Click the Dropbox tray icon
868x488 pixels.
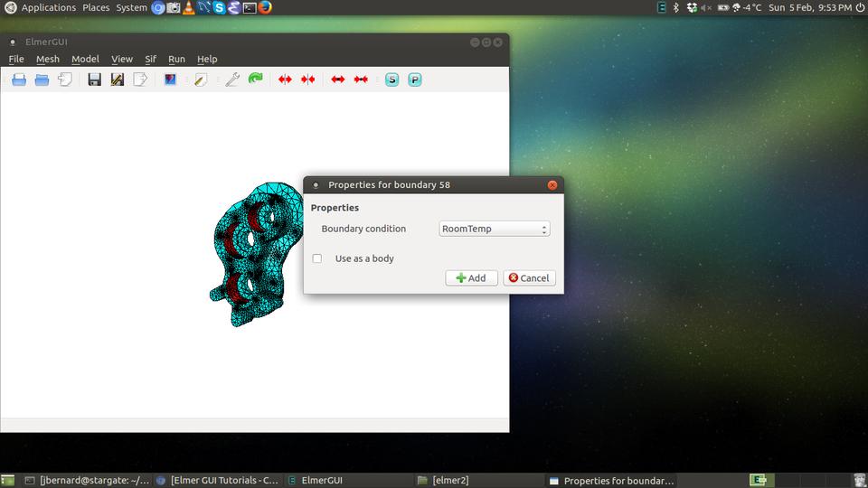[692, 8]
